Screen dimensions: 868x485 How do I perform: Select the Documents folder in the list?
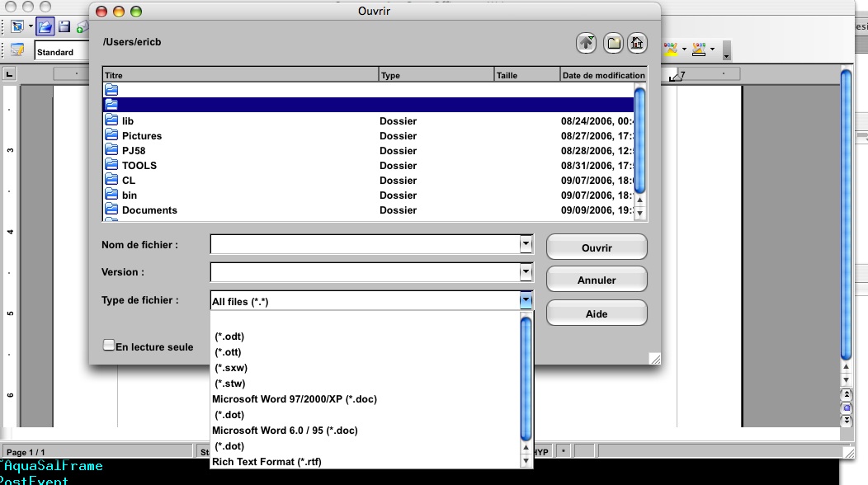click(149, 210)
